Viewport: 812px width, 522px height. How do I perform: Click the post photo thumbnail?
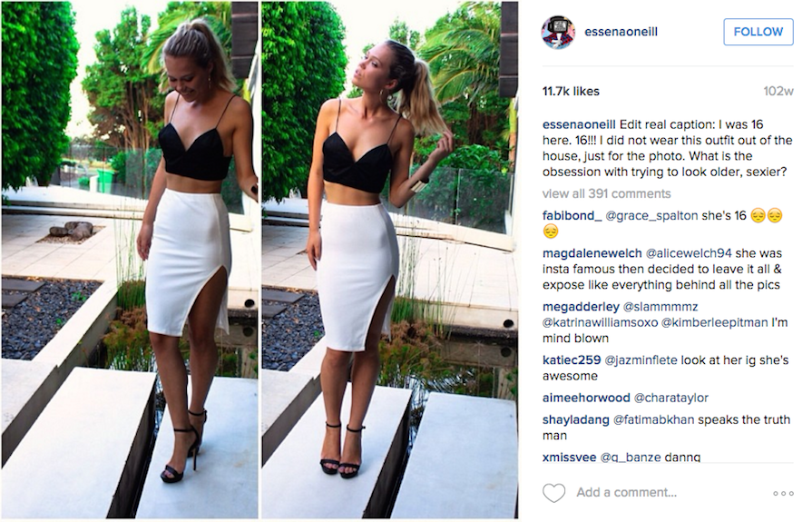pos(259,261)
